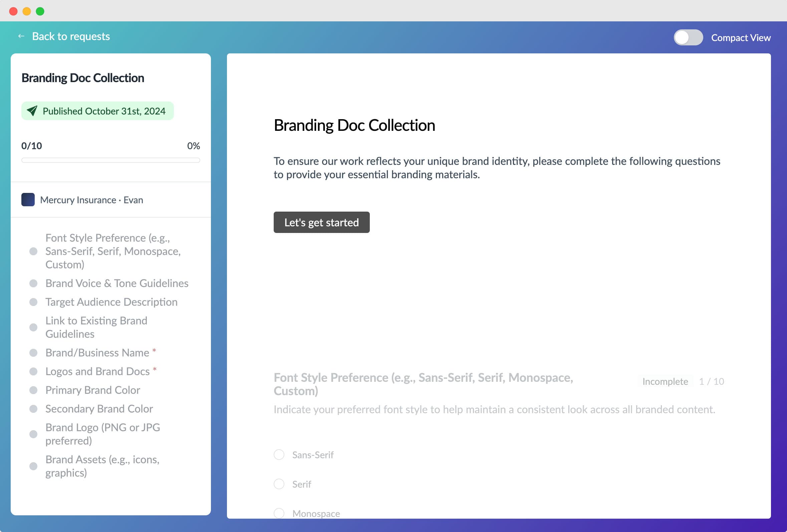Screen dimensions: 787x532
Task: Select the Serif font option
Action: [279, 484]
